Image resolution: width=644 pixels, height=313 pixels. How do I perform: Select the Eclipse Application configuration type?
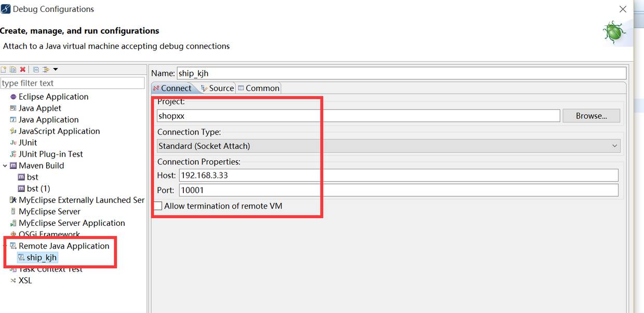point(53,97)
